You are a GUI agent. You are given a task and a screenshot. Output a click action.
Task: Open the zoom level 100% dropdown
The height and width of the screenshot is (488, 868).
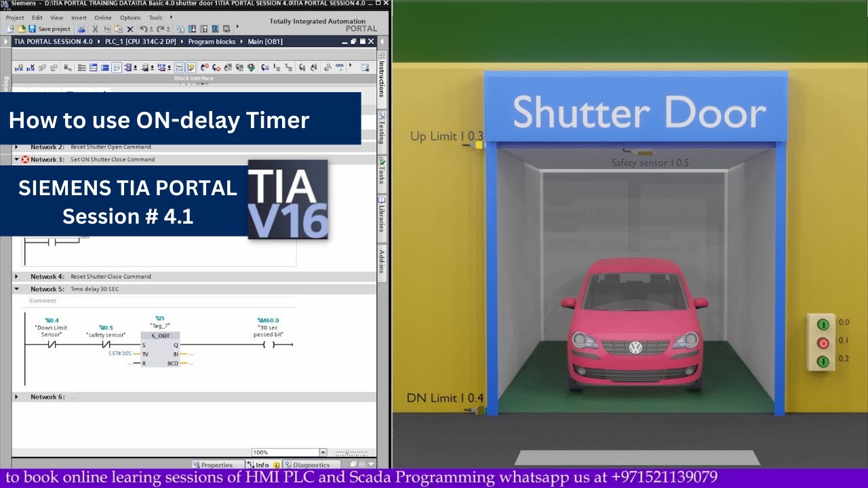pos(323,452)
